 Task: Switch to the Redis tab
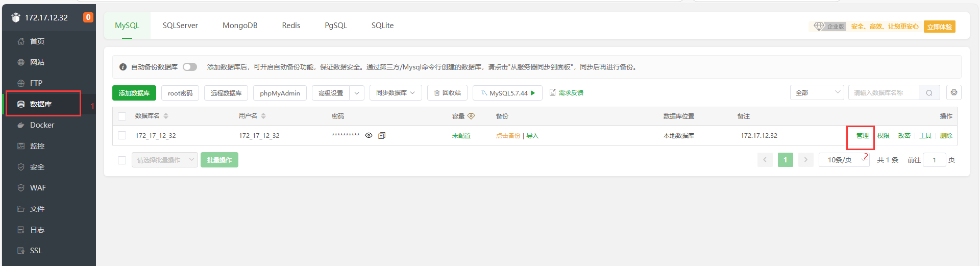[291, 26]
